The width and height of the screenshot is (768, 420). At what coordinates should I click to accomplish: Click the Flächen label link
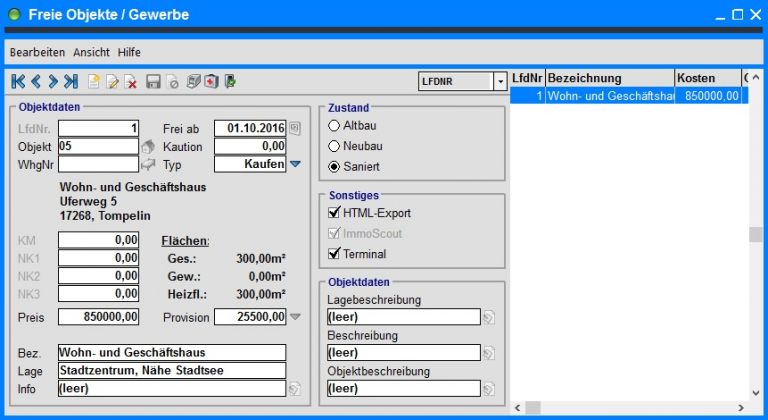coord(185,241)
